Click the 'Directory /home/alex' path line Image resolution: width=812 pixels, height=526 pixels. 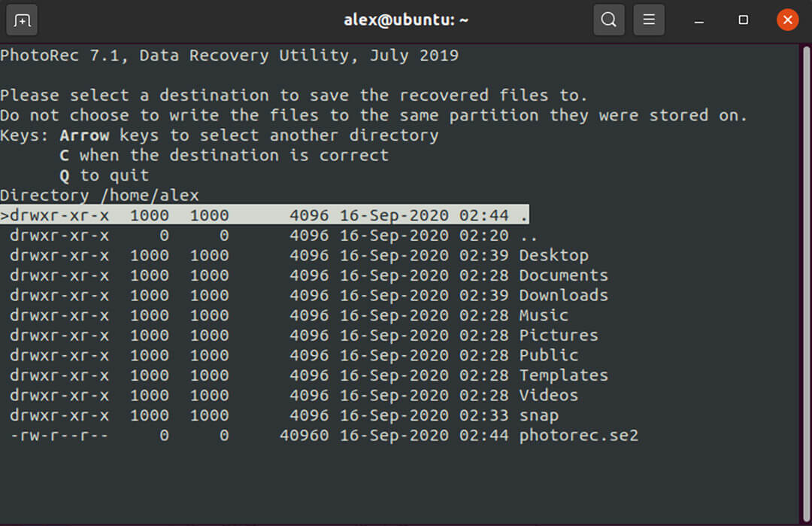[x=99, y=196]
